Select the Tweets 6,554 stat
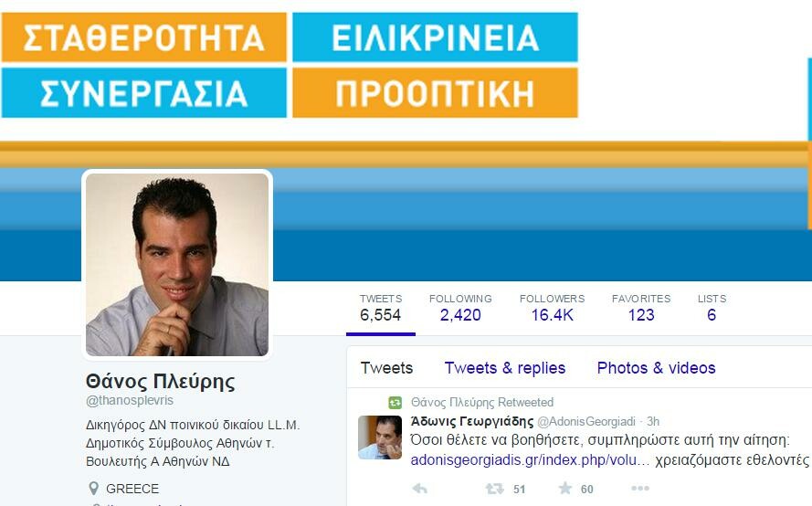Image resolution: width=812 pixels, height=506 pixels. (381, 308)
